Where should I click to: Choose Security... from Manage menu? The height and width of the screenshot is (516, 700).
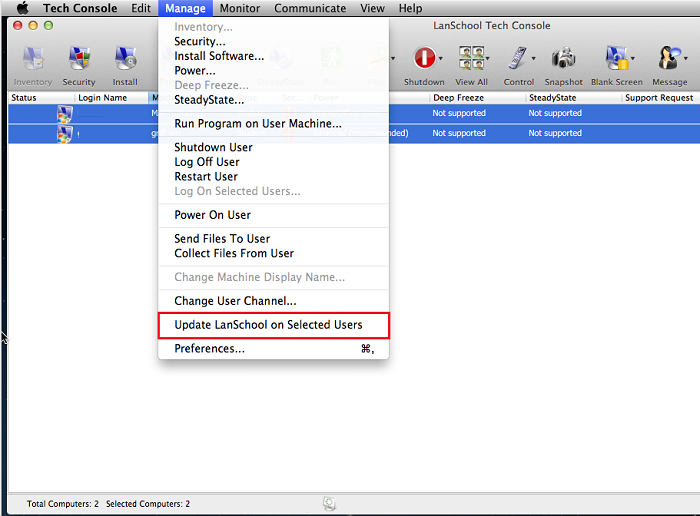(x=273, y=42)
